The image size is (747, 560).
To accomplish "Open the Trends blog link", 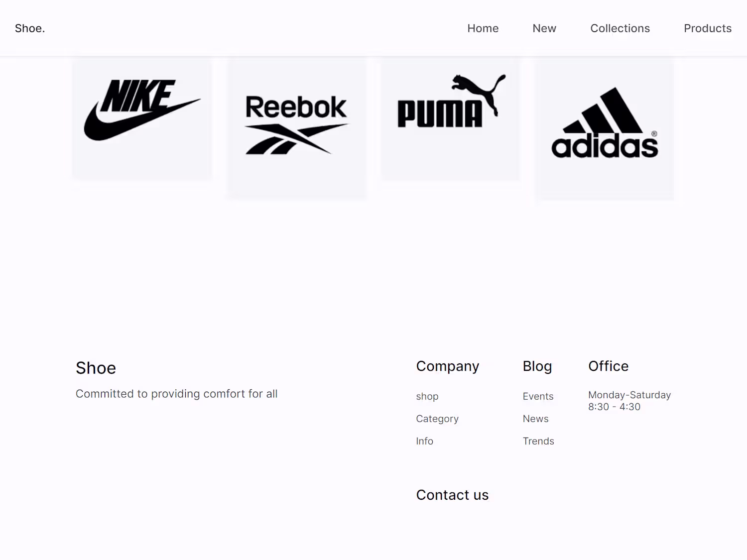I will [x=538, y=441].
